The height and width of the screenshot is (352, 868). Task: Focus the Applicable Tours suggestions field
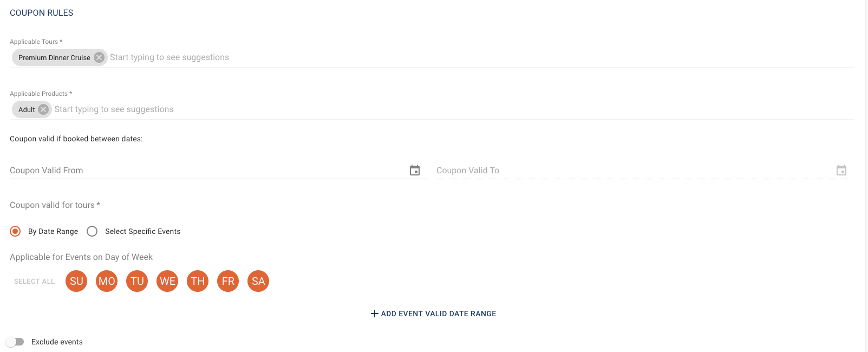(x=481, y=57)
